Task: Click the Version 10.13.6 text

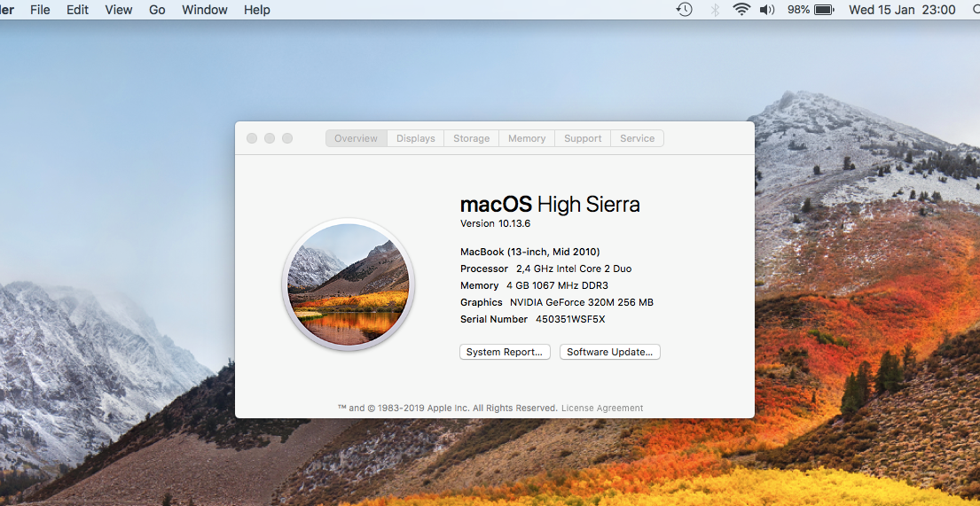Action: point(495,223)
